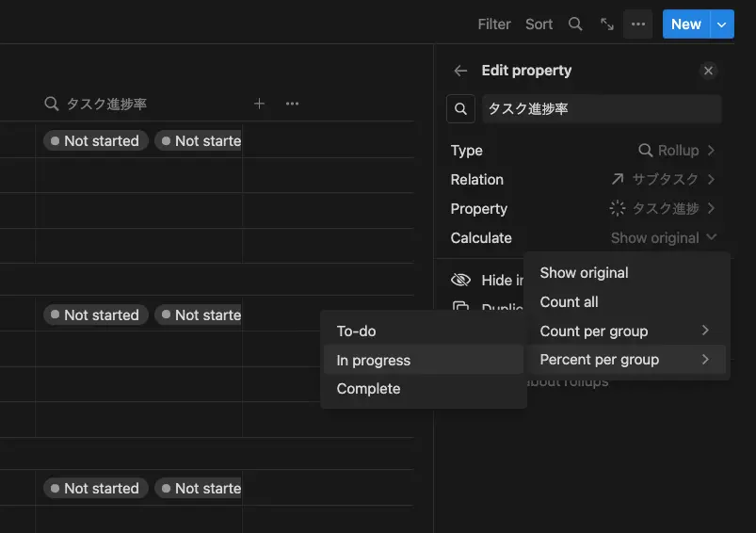Open the Relation サブタスク selector
The height and width of the screenshot is (533, 756).
pos(662,180)
